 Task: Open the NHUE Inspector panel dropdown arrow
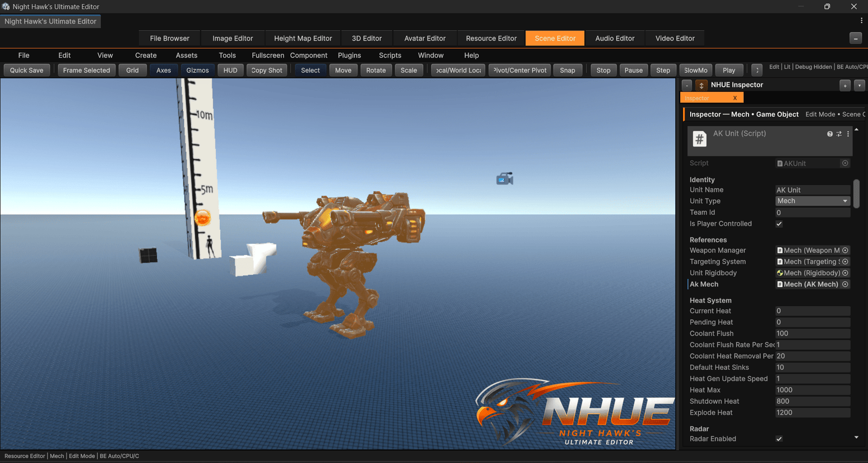[x=859, y=86]
